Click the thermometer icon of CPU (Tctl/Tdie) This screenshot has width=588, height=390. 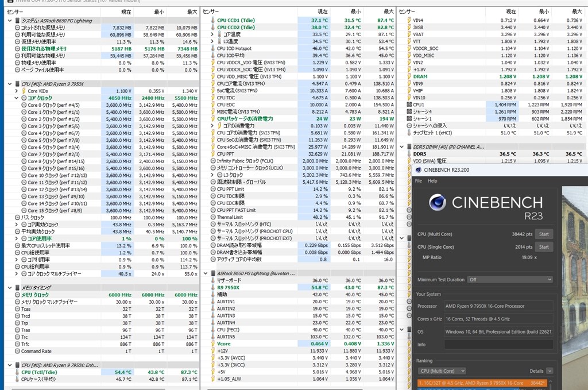17,372
